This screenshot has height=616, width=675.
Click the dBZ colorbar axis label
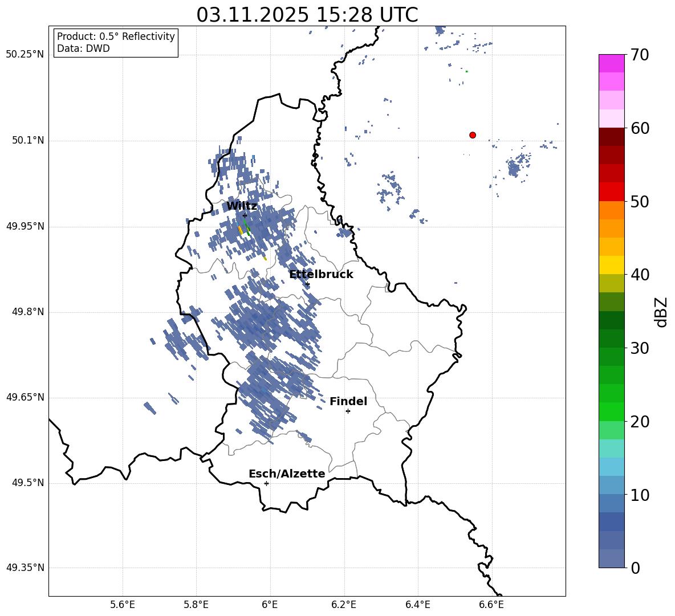661,312
